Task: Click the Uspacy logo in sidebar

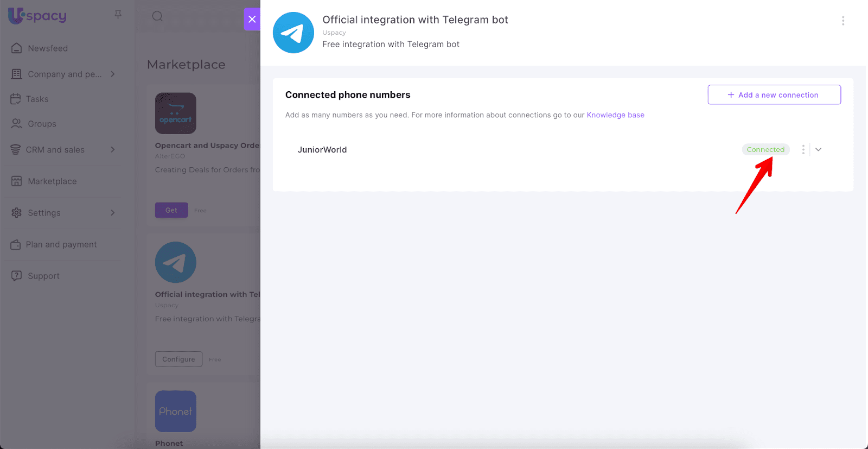Action: click(x=37, y=16)
